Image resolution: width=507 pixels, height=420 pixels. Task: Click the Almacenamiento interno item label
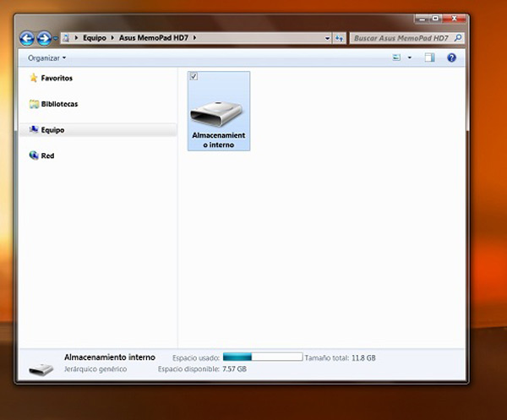(x=219, y=140)
